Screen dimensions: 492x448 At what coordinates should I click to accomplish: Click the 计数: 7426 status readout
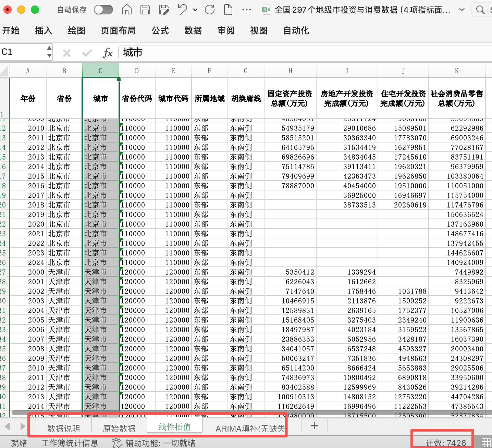pos(446,443)
